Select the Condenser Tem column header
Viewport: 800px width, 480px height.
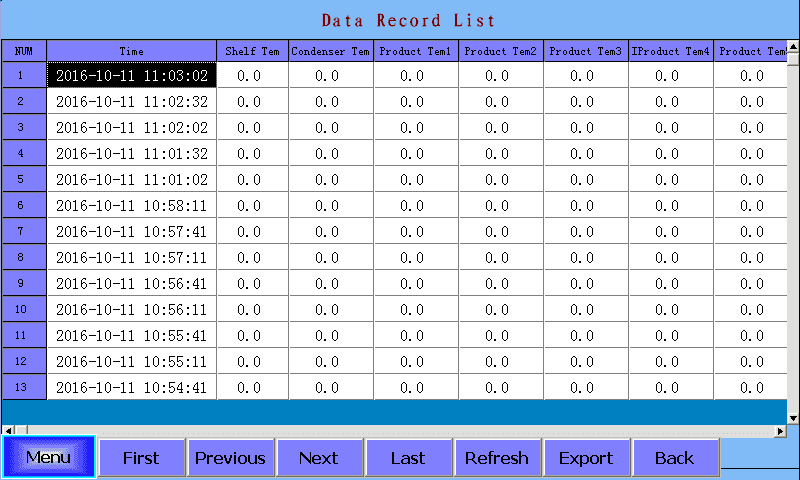(x=330, y=51)
